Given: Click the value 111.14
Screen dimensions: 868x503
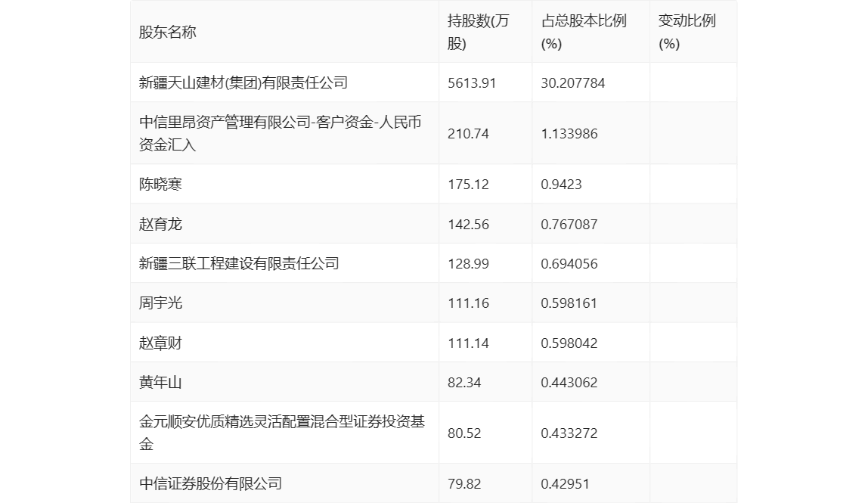Looking at the screenshot, I should pyautogui.click(x=468, y=343).
